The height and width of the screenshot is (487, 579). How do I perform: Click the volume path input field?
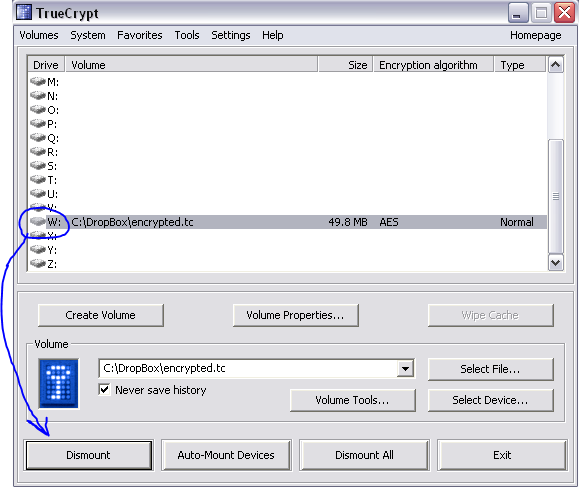pyautogui.click(x=248, y=368)
